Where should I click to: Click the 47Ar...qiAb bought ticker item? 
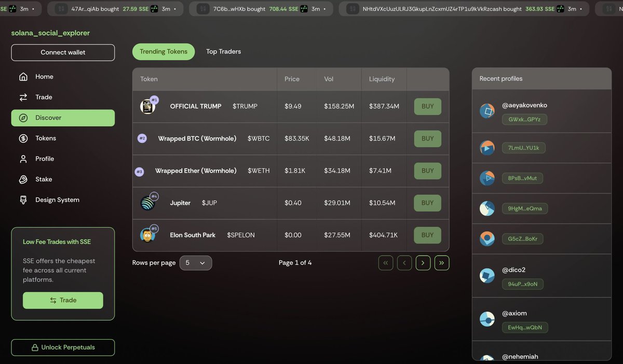click(115, 9)
